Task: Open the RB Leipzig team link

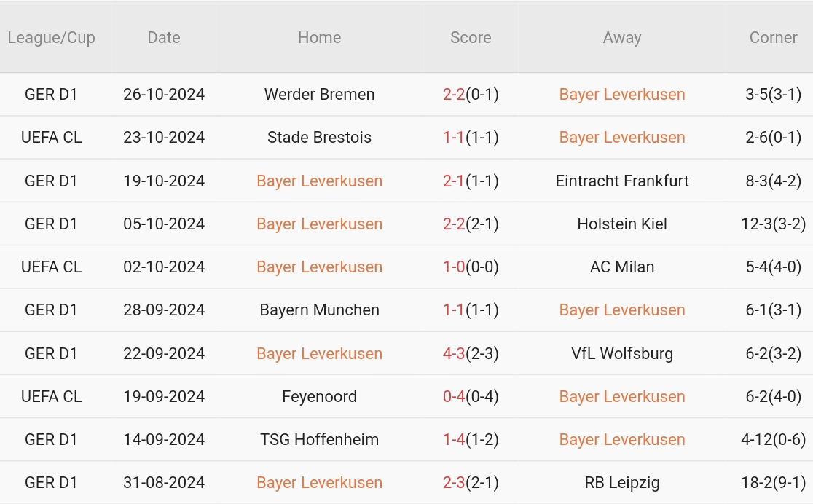Action: click(622, 483)
